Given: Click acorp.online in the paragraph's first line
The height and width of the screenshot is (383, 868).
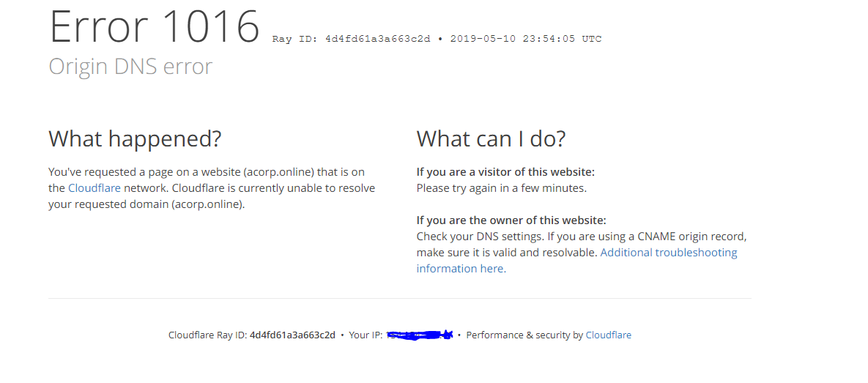Looking at the screenshot, I should click(281, 172).
